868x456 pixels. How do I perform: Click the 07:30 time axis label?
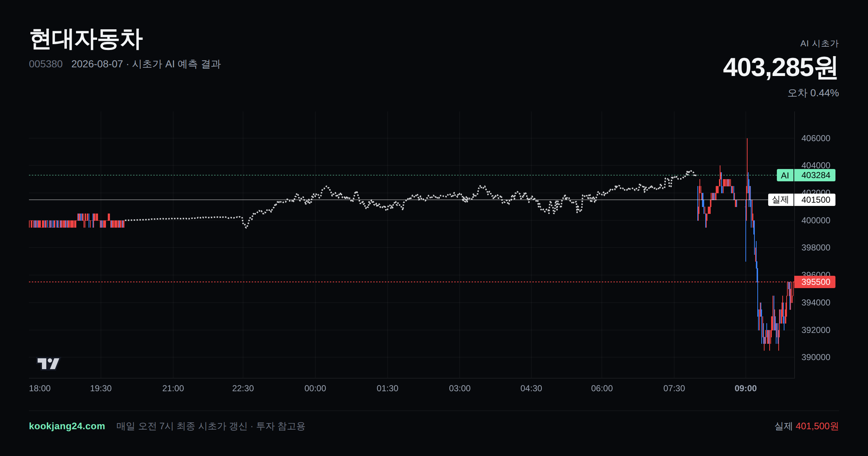pos(674,388)
